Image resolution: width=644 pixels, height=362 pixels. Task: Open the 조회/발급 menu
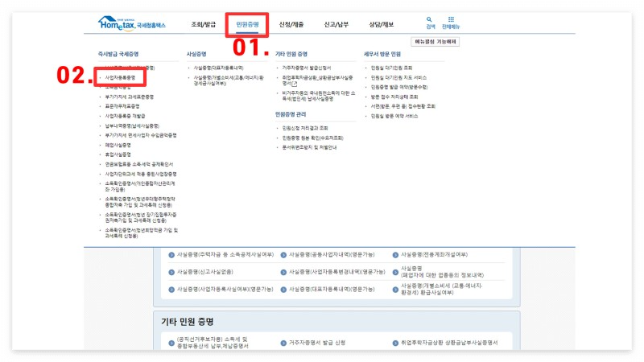[204, 25]
